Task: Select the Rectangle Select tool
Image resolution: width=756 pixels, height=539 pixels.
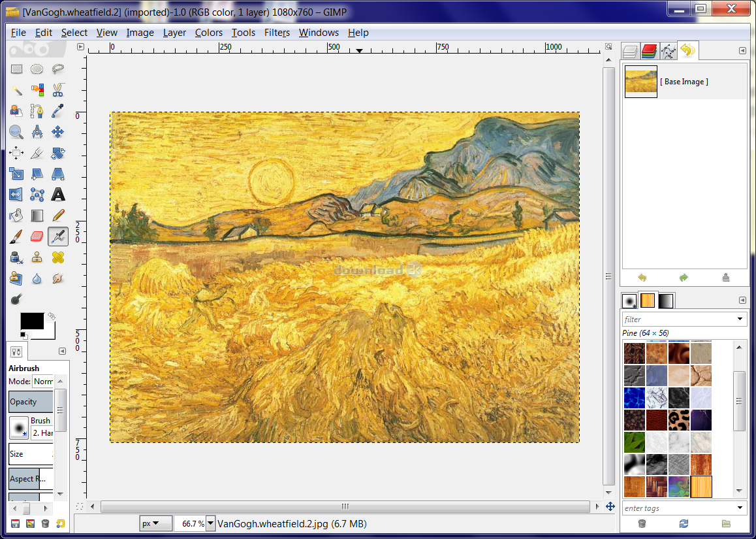Action: pos(16,69)
